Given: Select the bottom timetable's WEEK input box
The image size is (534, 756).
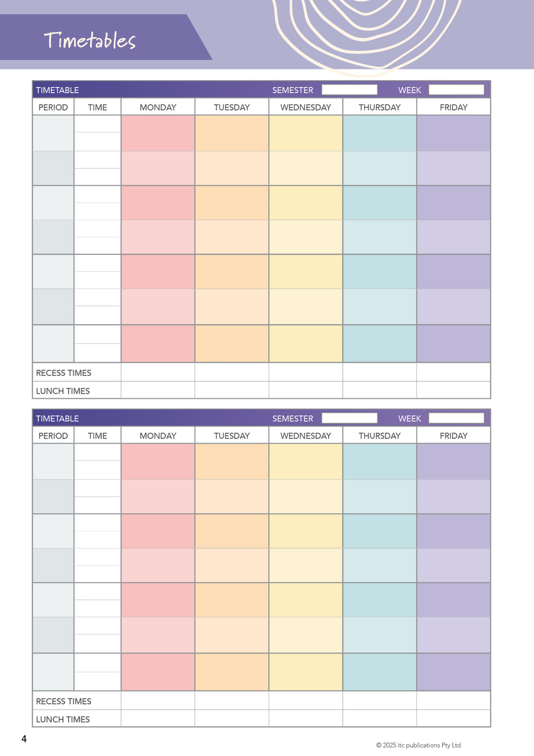Looking at the screenshot, I should pyautogui.click(x=456, y=418).
